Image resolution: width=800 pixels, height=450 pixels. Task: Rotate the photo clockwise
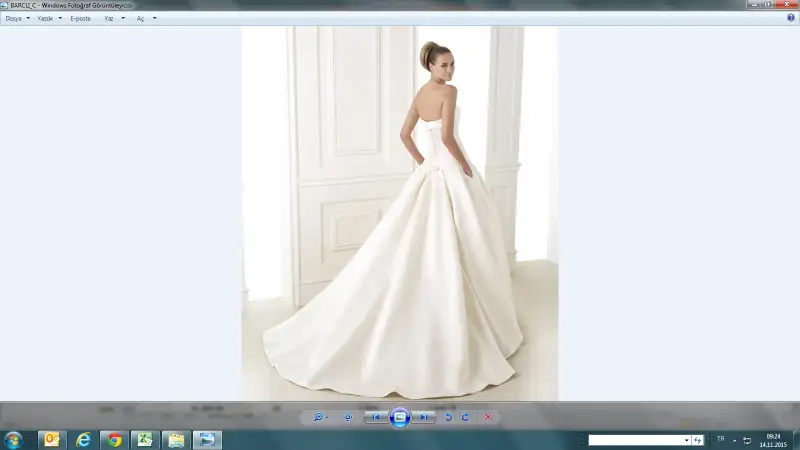[466, 417]
